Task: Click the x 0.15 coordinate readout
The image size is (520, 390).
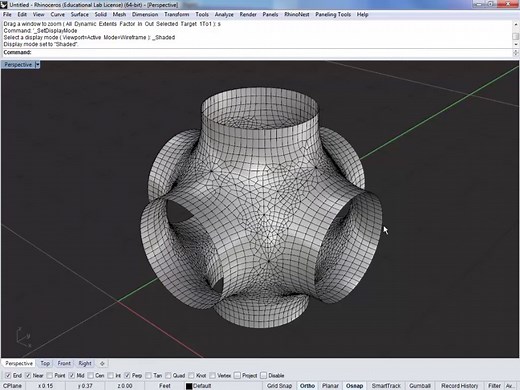Action: (x=46, y=386)
